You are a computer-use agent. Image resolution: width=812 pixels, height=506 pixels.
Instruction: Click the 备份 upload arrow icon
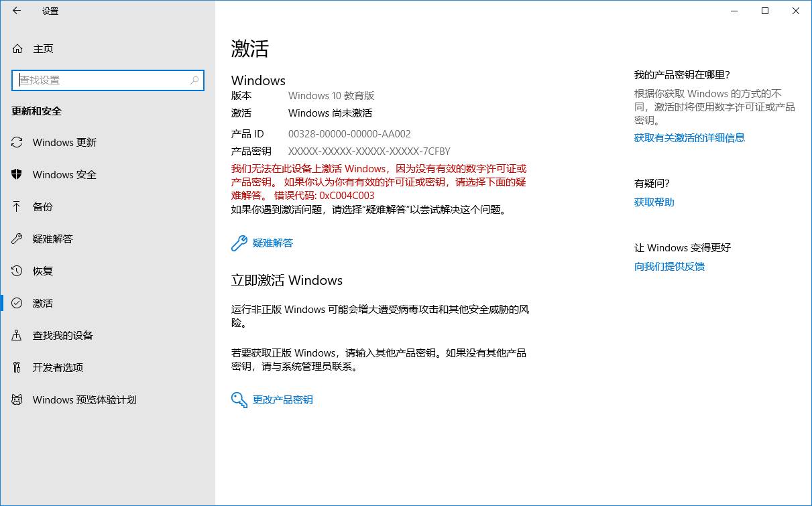pyautogui.click(x=17, y=206)
